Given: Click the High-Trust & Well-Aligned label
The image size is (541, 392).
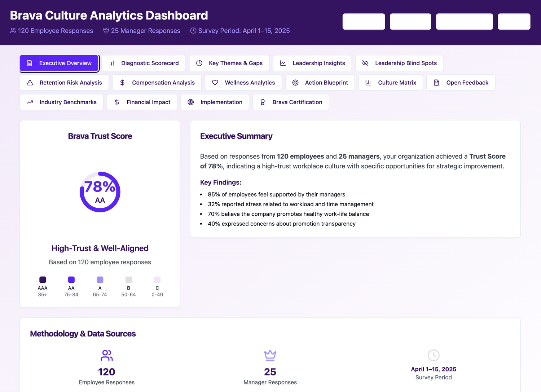Looking at the screenshot, I should [x=100, y=248].
